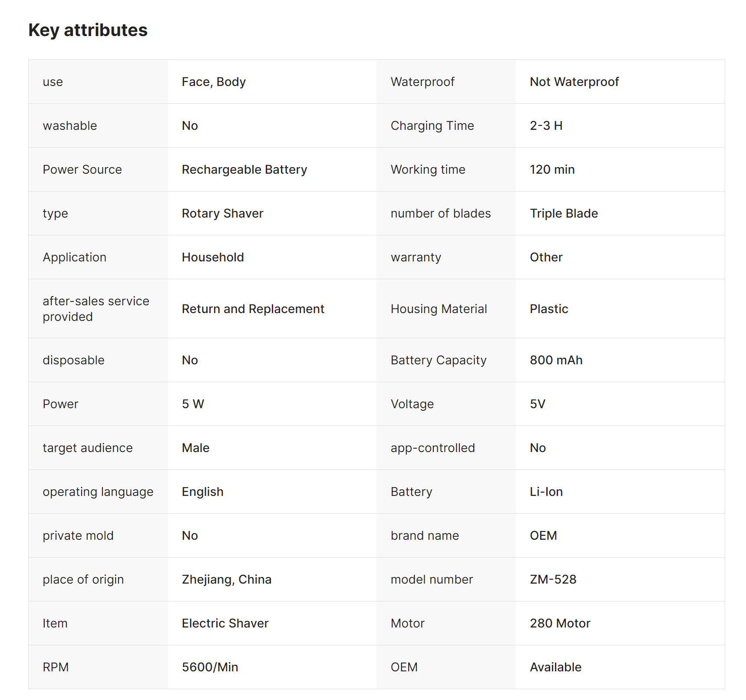This screenshot has height=700, width=746.
Task: Select the Charging Time label
Action: (x=432, y=125)
